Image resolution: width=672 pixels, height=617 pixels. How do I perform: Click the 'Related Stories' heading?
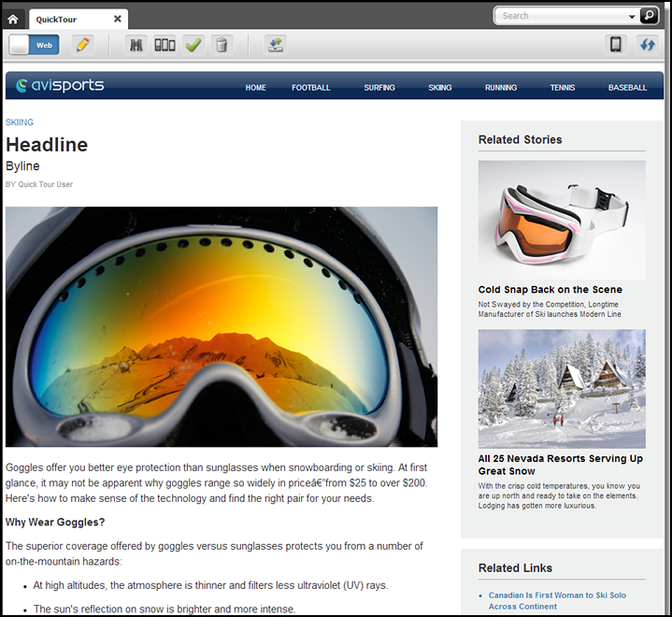521,140
